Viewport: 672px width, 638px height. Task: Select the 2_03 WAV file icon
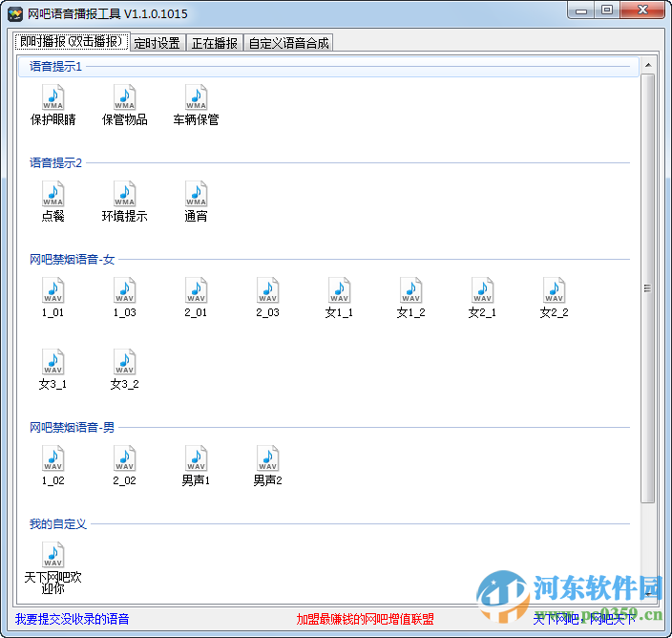267,290
